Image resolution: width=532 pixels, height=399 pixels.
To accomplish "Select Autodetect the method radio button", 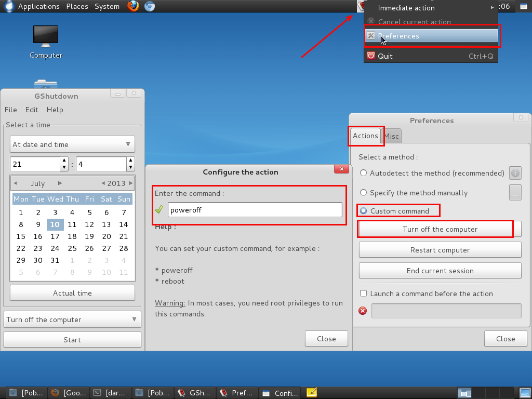I will [x=363, y=173].
